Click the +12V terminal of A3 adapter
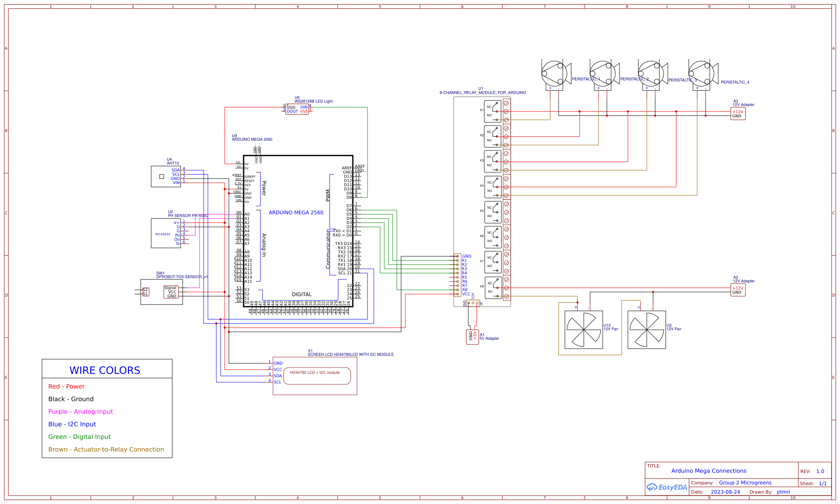 (737, 112)
